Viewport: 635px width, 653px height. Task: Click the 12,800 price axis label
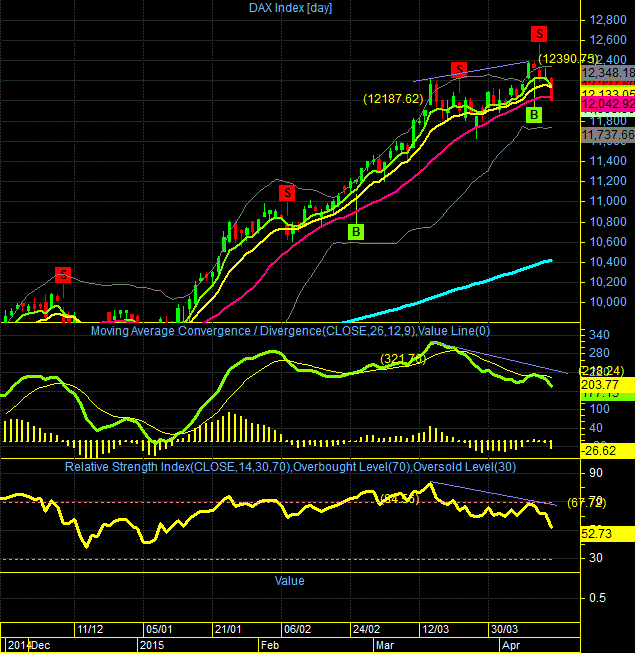tap(608, 20)
